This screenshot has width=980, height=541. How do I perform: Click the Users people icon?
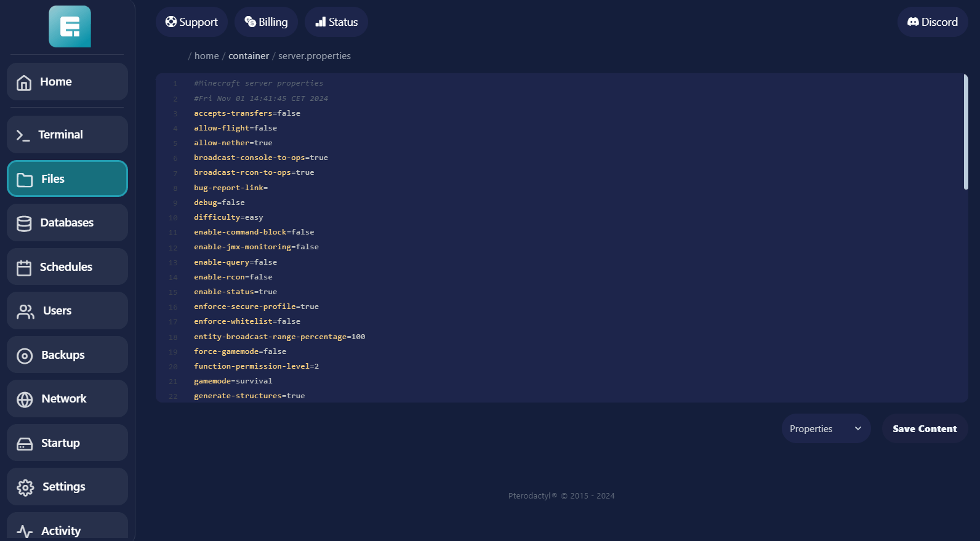coord(25,311)
